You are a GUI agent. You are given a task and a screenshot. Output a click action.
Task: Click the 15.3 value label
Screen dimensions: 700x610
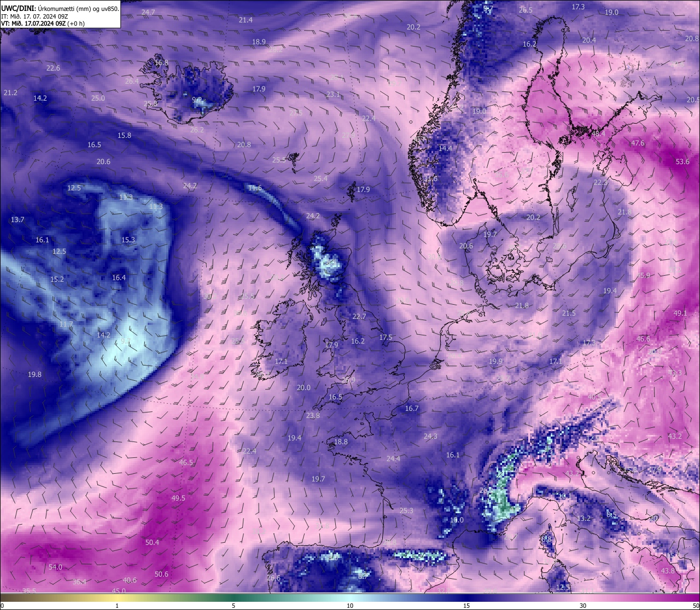[x=128, y=240]
